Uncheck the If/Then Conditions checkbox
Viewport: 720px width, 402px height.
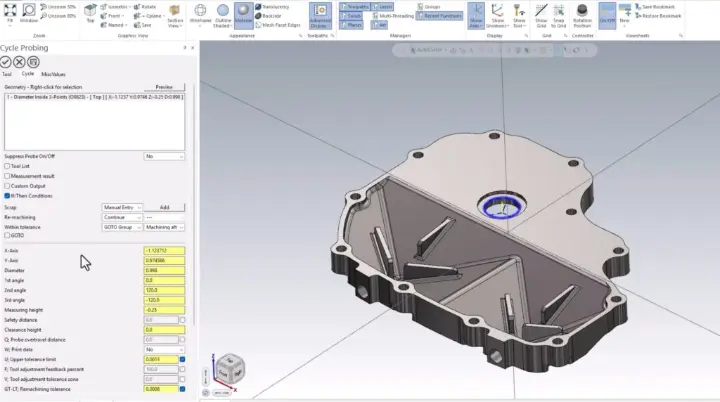pos(7,195)
